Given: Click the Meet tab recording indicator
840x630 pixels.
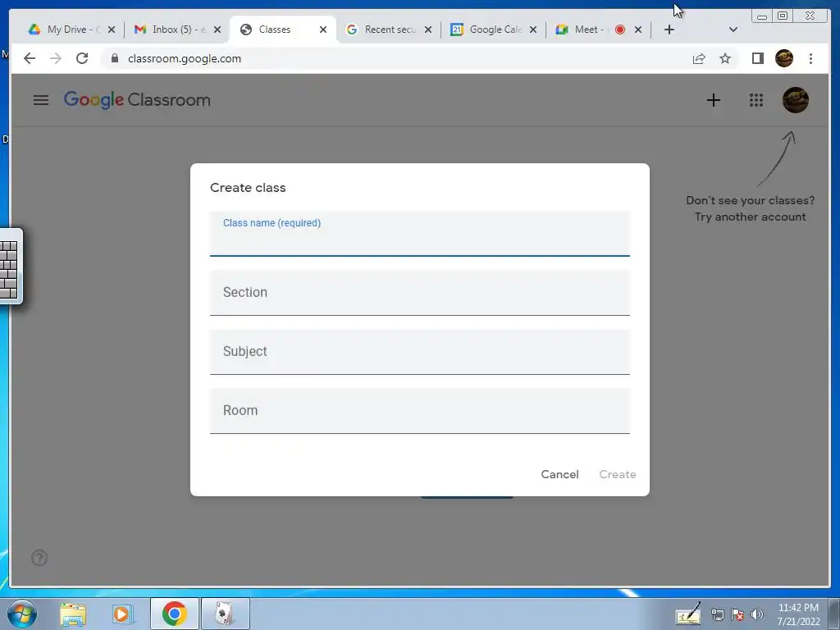Looking at the screenshot, I should [x=620, y=30].
